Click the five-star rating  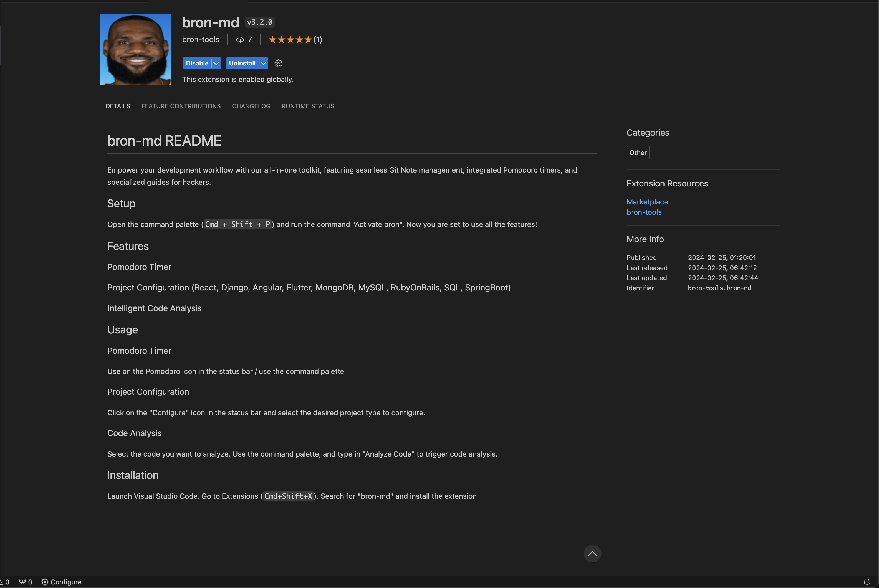coord(290,40)
